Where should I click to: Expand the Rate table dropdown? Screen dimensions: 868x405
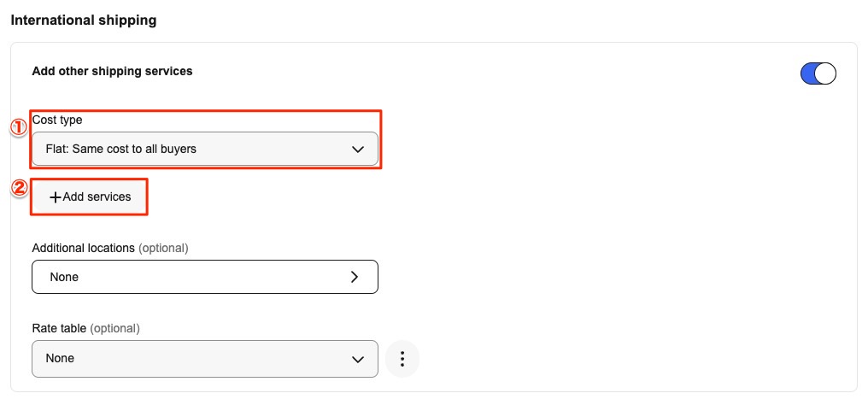tap(204, 359)
